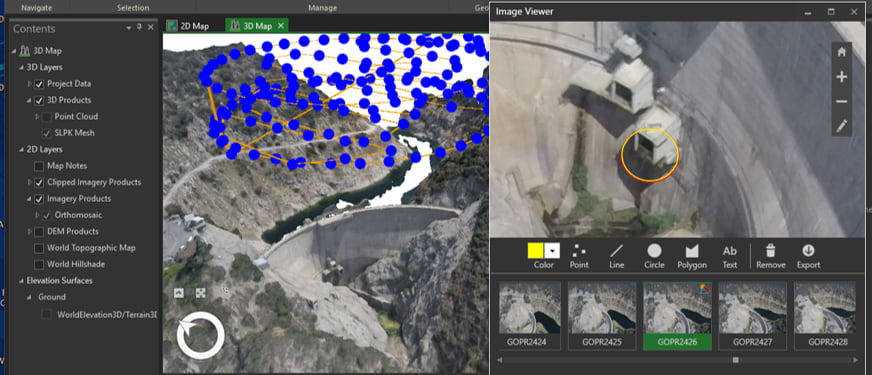Click the Image Viewer home icon
The width and height of the screenshot is (872, 375).
click(x=841, y=52)
